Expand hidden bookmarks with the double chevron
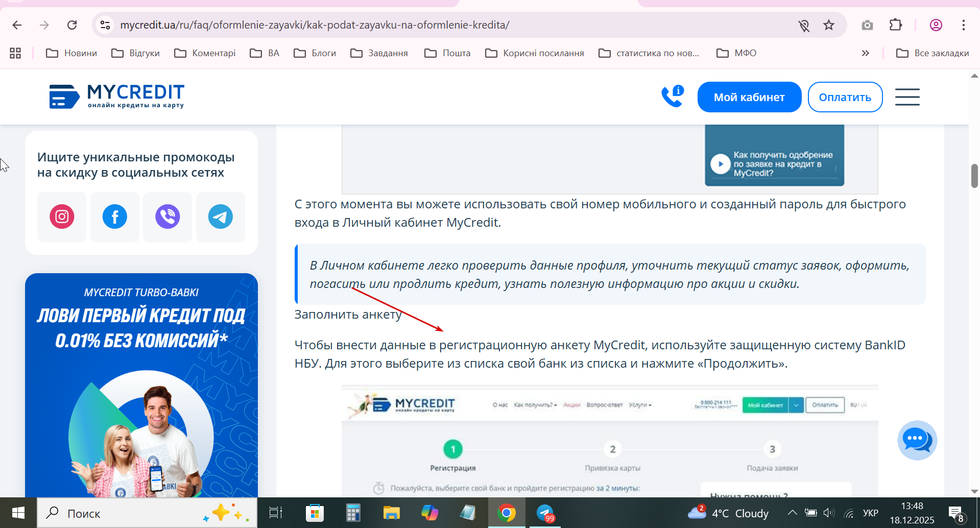This screenshot has width=980, height=528. [x=865, y=53]
